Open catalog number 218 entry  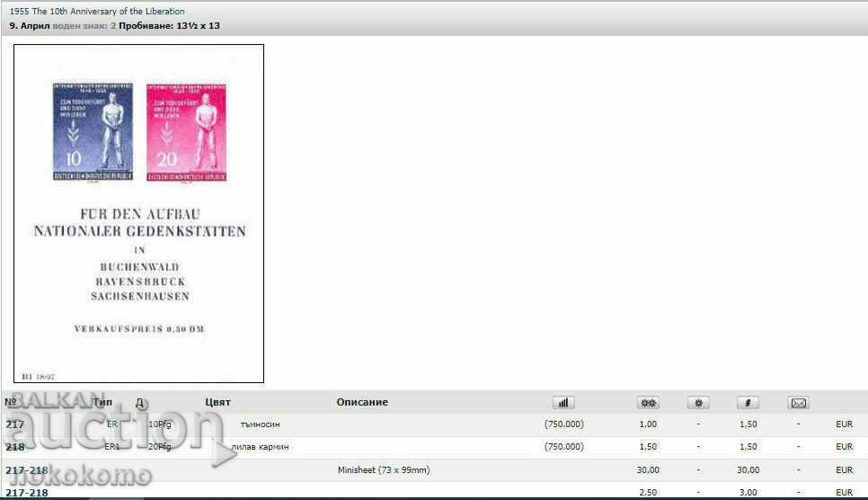point(15,447)
